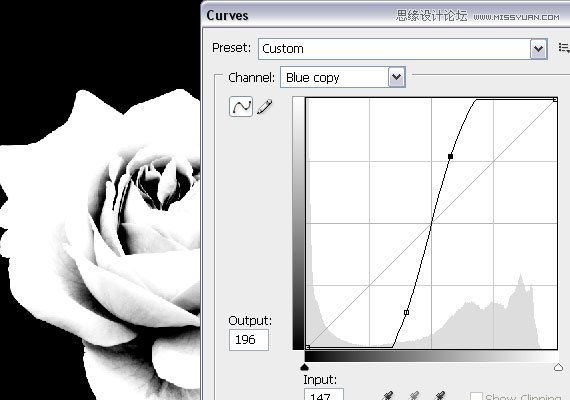This screenshot has height=400, width=570.
Task: Select the hollow lower curve control point
Action: 406,312
